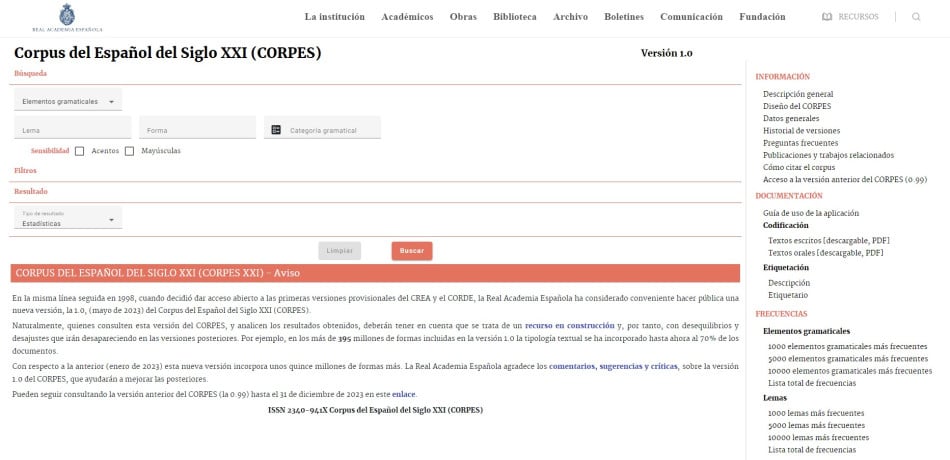Viewport: 950px width, 460px height.
Task: Open 1000 lemas más frecuentes
Action: (x=815, y=413)
